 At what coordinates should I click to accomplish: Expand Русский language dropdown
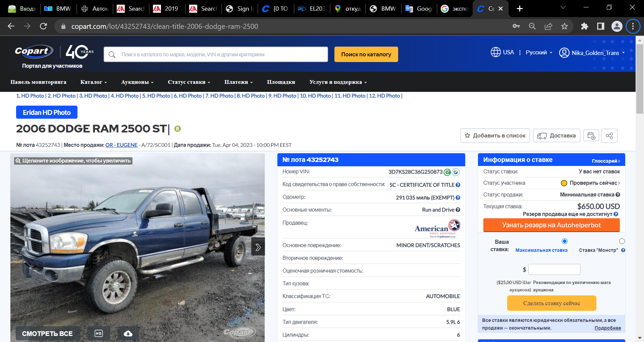pyautogui.click(x=539, y=53)
